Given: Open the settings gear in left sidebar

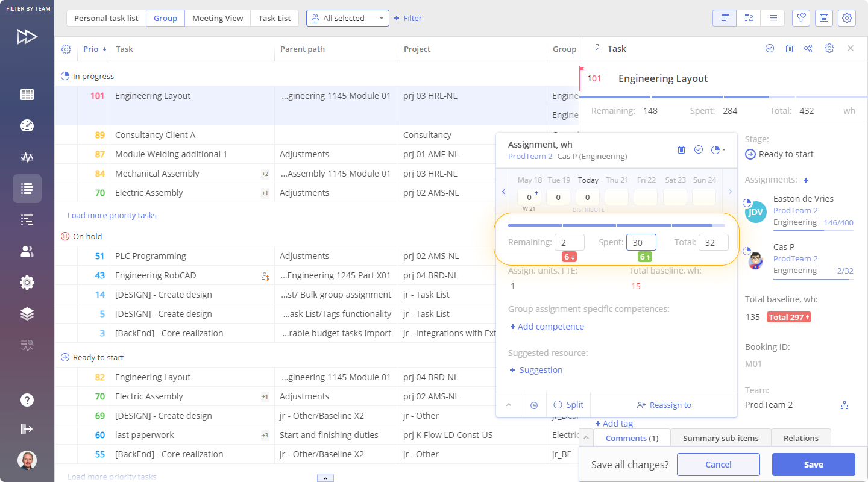Looking at the screenshot, I should (27, 283).
